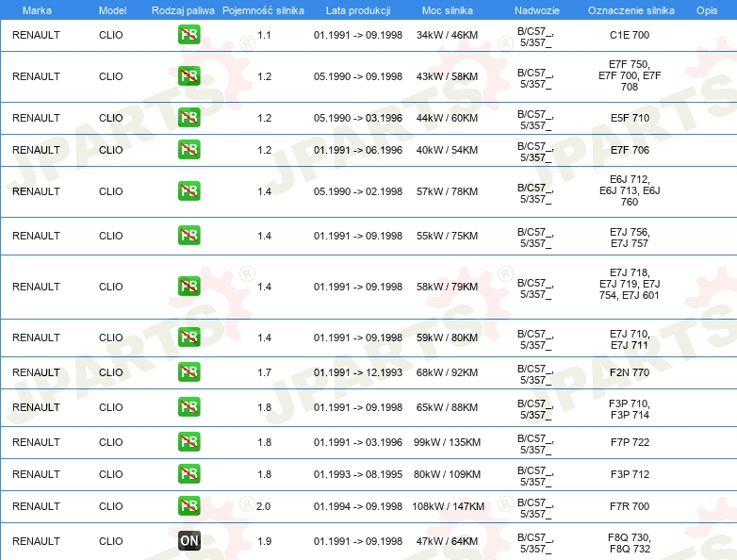Click the ON diesel icon in the F8Q 730 row
This screenshot has height=560, width=737.
[x=188, y=541]
